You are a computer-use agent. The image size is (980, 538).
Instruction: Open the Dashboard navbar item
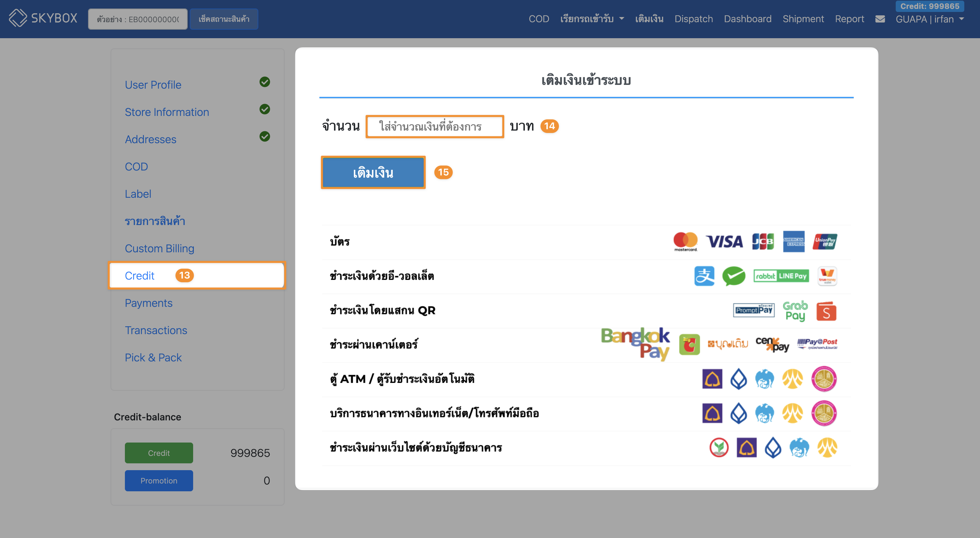tap(747, 19)
